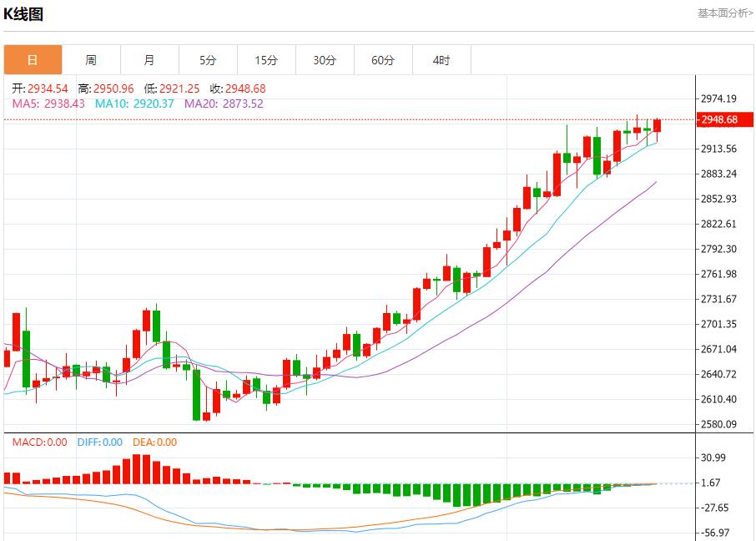Image resolution: width=756 pixels, height=541 pixels.
Task: Click the 开:2934.54 opening price readout
Action: point(40,88)
